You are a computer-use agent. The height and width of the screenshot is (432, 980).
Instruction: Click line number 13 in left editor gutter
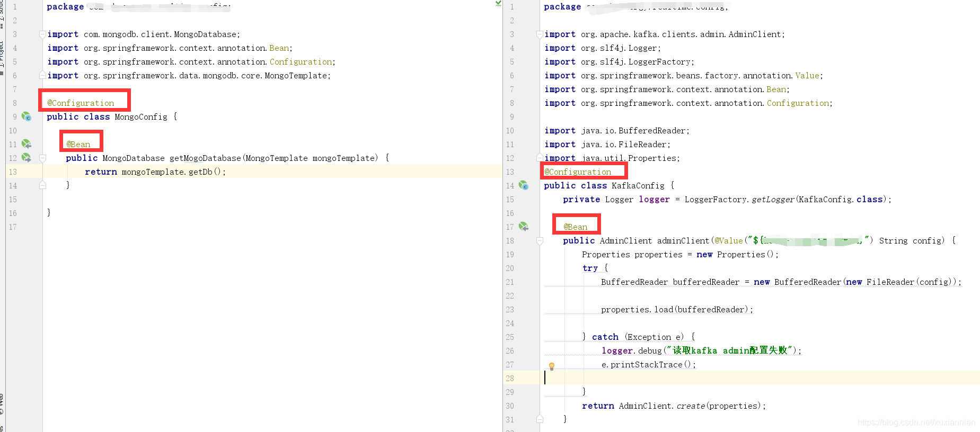[x=13, y=172]
